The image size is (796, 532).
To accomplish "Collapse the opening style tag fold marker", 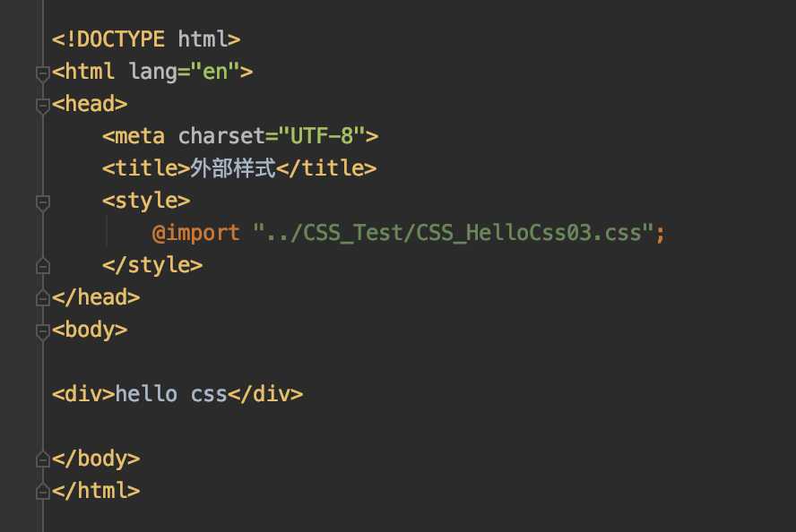I will pos(43,203).
